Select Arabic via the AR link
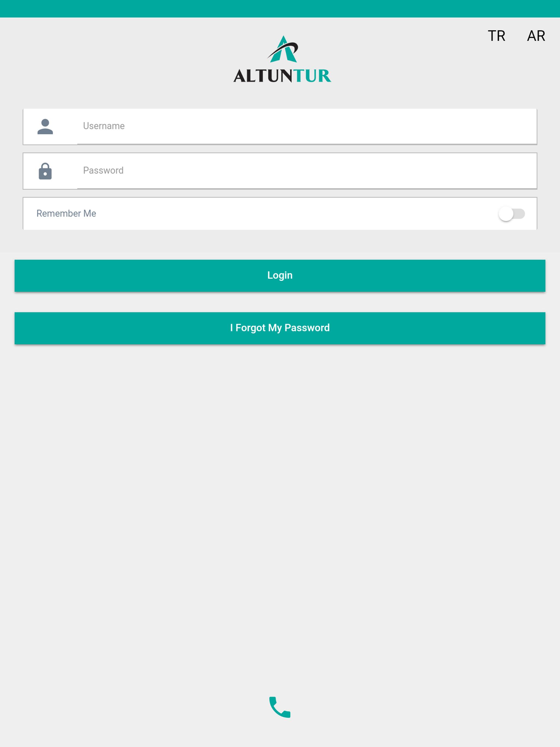The image size is (560, 747). (536, 36)
